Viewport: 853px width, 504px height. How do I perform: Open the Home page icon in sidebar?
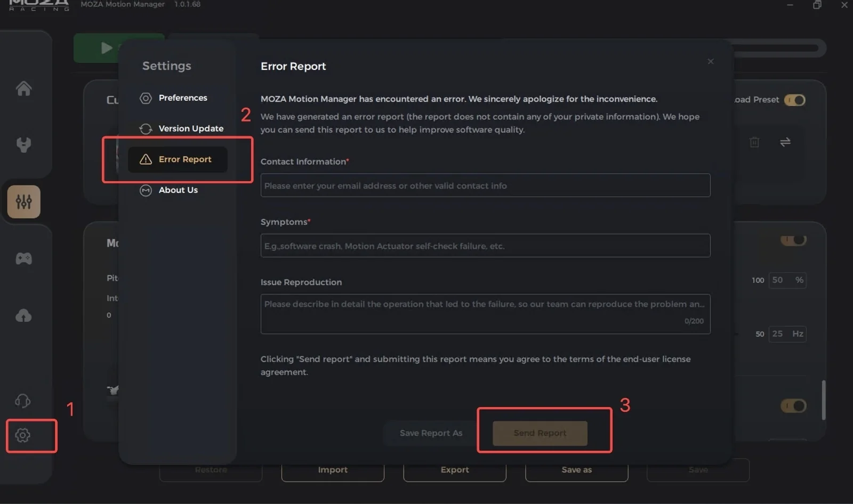click(23, 88)
